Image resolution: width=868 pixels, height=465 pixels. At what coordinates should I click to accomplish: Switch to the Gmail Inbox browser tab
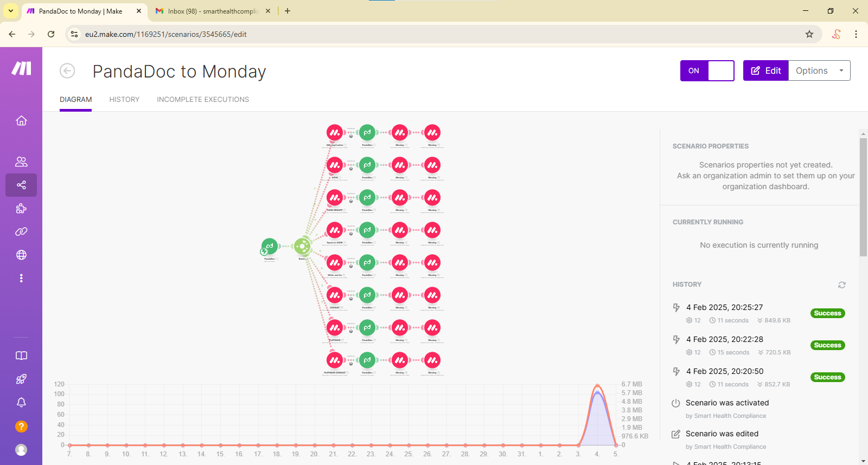(213, 11)
